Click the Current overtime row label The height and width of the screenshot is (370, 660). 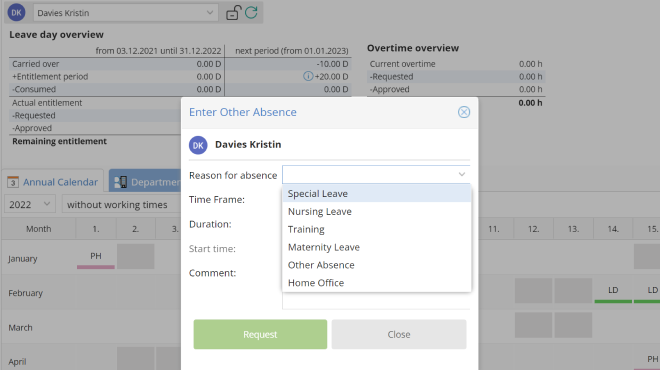(402, 64)
